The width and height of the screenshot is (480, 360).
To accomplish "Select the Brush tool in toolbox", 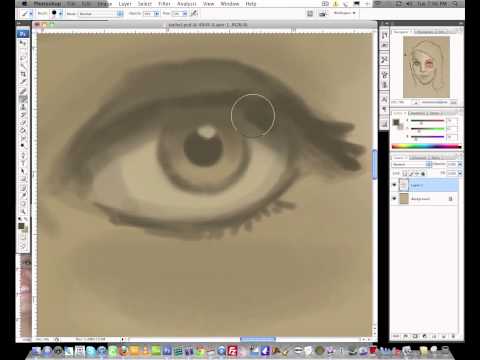I will [x=23, y=99].
